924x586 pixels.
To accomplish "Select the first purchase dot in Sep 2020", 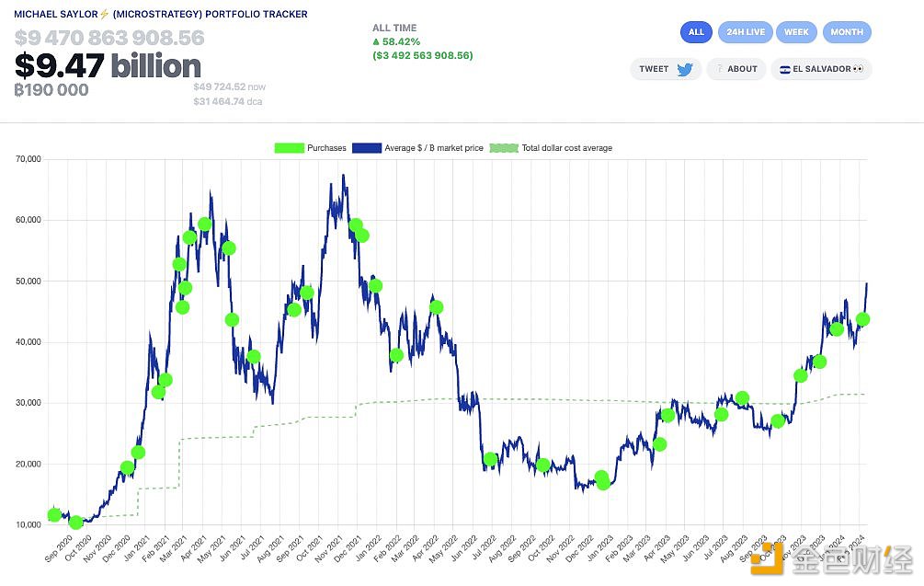I will [x=54, y=514].
